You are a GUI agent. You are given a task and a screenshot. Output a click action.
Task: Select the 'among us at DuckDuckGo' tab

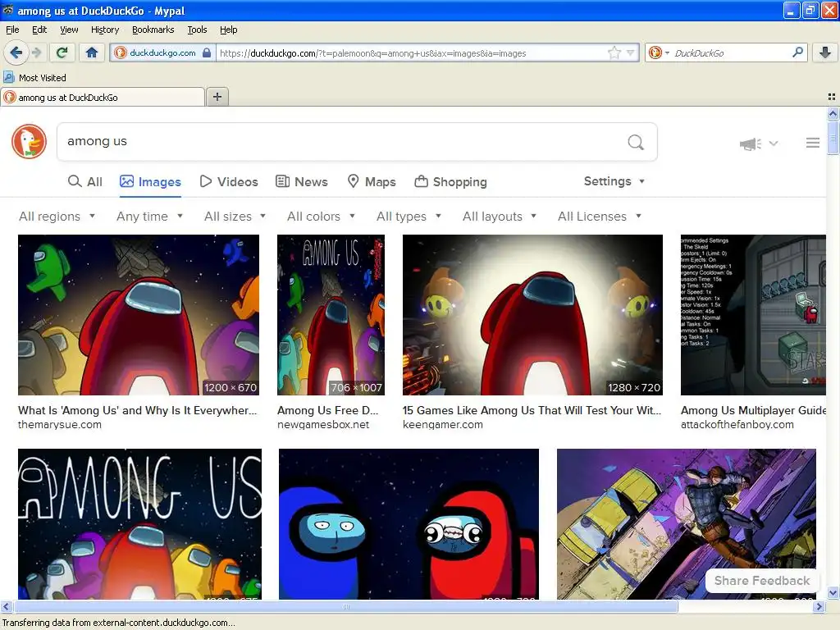(103, 97)
